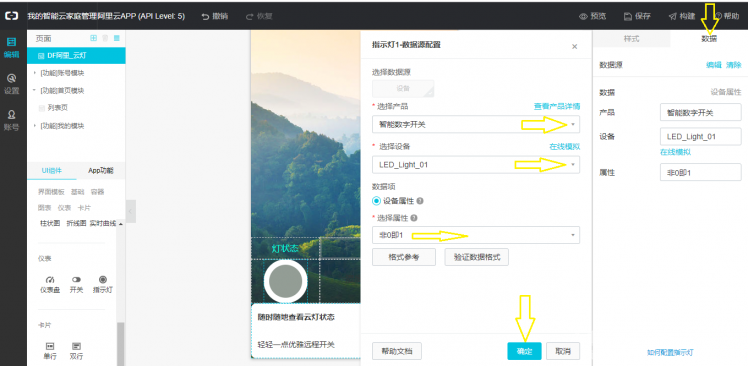Select the 单行 card component icon
The width and height of the screenshot is (748, 366).
click(x=50, y=350)
